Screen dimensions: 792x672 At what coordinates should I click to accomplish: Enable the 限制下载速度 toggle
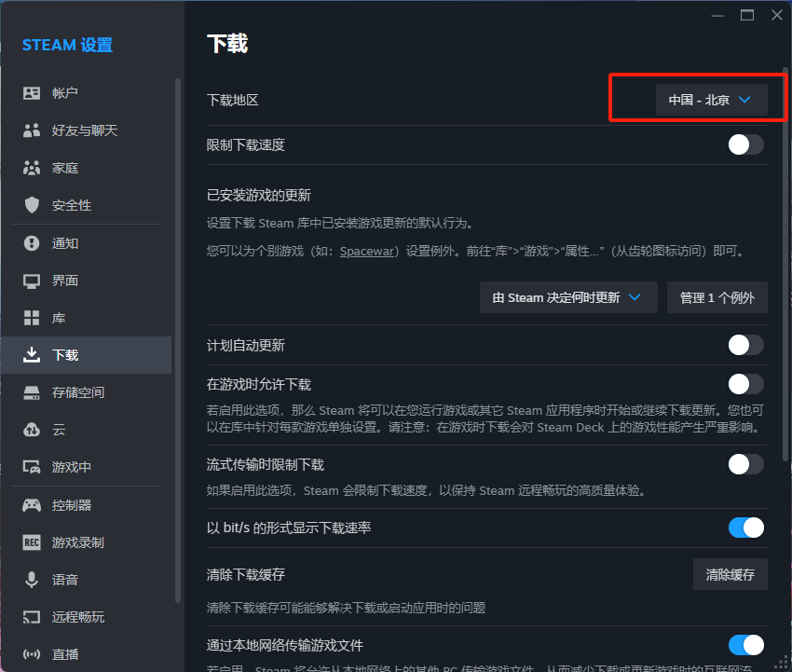coord(745,144)
